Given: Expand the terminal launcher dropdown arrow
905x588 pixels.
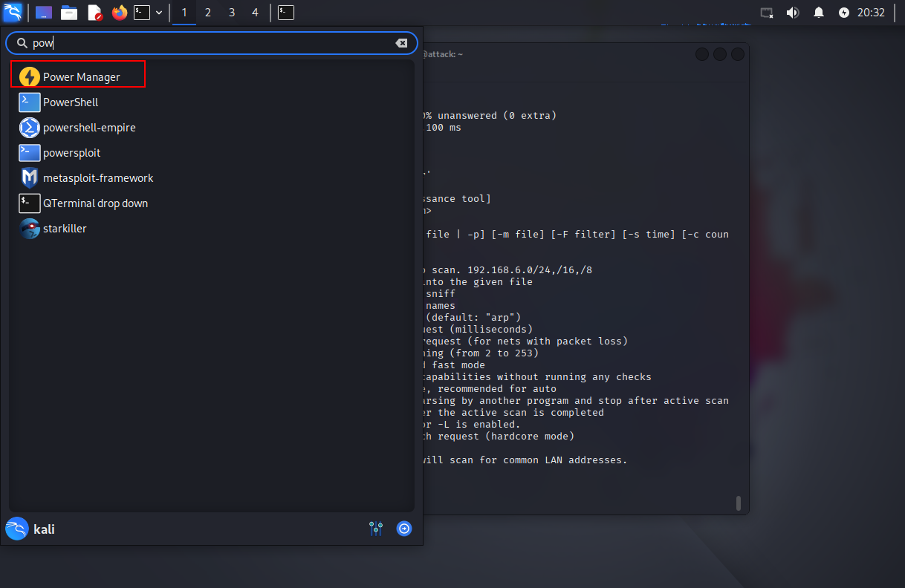Looking at the screenshot, I should click(159, 13).
